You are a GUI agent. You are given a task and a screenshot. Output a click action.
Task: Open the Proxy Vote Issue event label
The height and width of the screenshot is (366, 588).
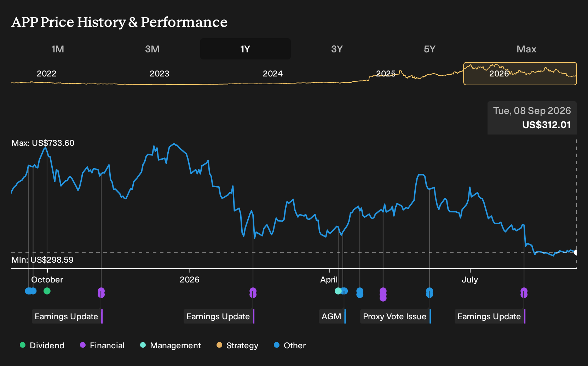click(x=396, y=316)
